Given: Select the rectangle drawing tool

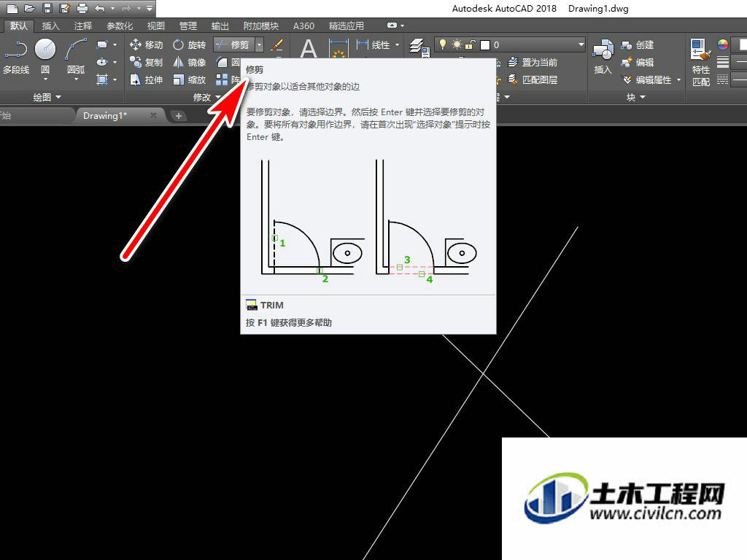Looking at the screenshot, I should [x=101, y=44].
